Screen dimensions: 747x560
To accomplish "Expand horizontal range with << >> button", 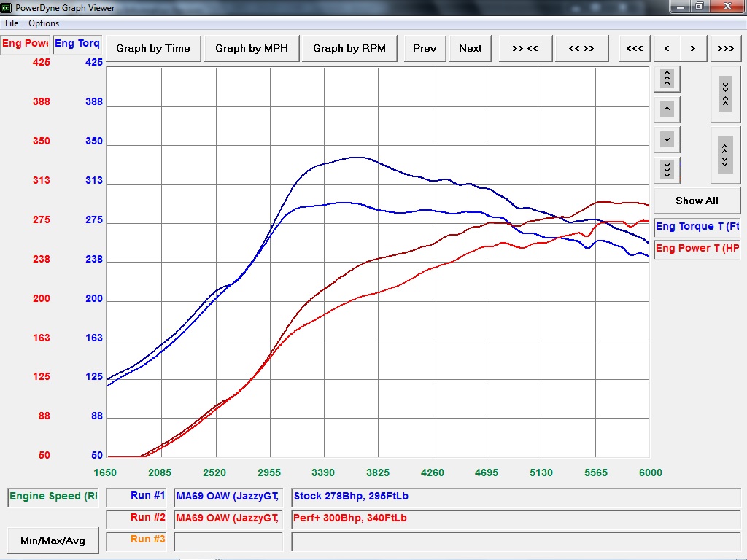I will 581,49.
